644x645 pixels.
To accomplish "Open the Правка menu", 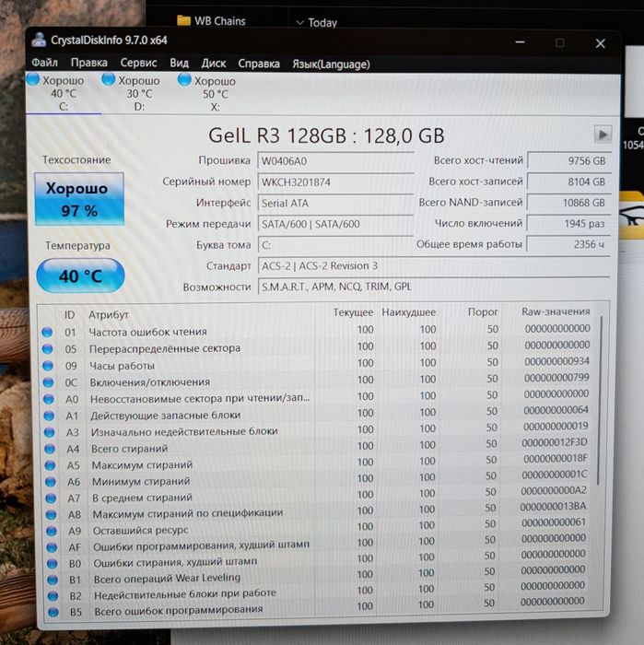I will (x=88, y=63).
